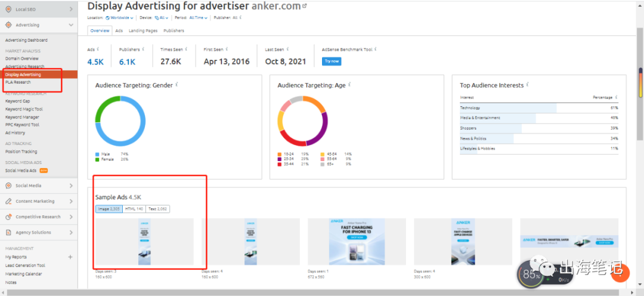Image resolution: width=644 pixels, height=296 pixels.
Task: Click the plus icon beside My Reports
Action: (70, 257)
